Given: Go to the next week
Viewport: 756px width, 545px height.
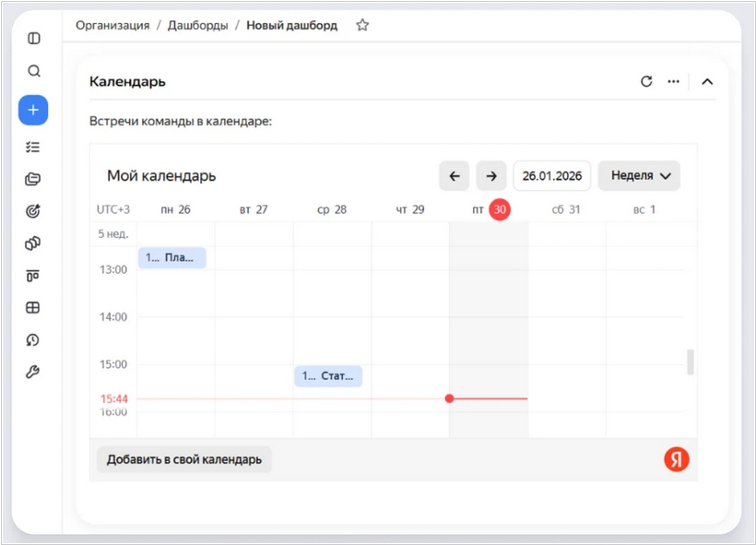Looking at the screenshot, I should pos(491,175).
